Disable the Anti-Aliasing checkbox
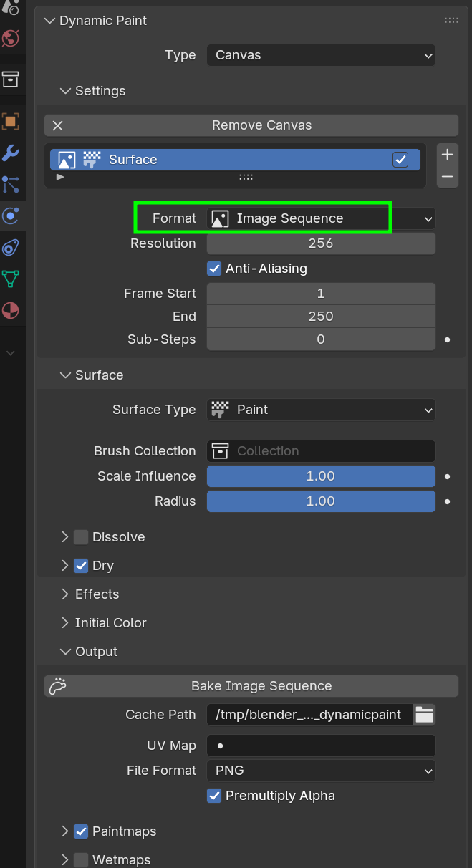 click(214, 269)
